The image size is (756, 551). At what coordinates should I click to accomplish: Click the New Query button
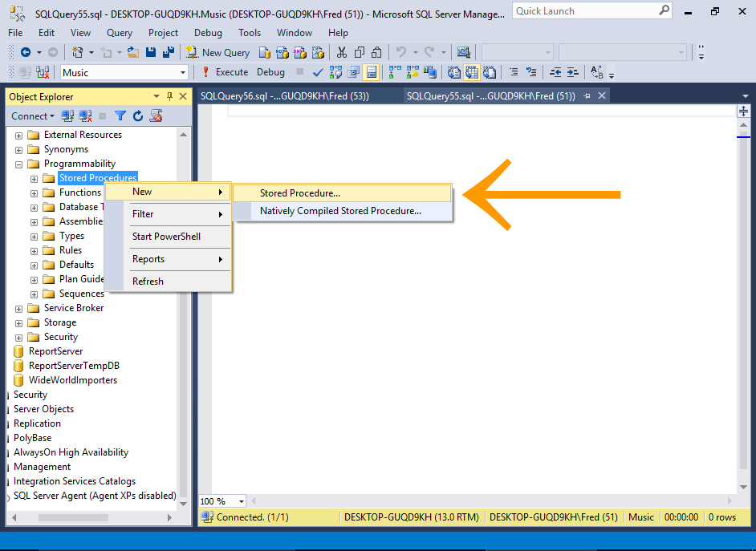point(218,52)
